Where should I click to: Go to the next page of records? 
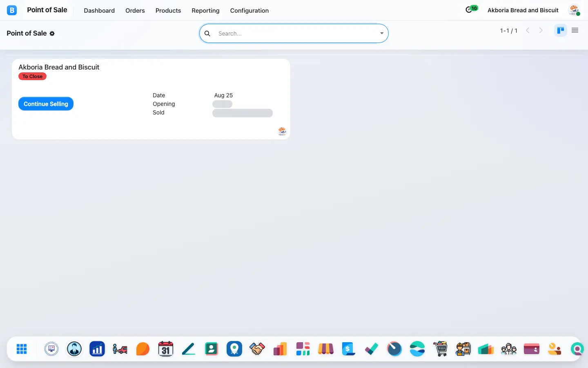point(541,30)
